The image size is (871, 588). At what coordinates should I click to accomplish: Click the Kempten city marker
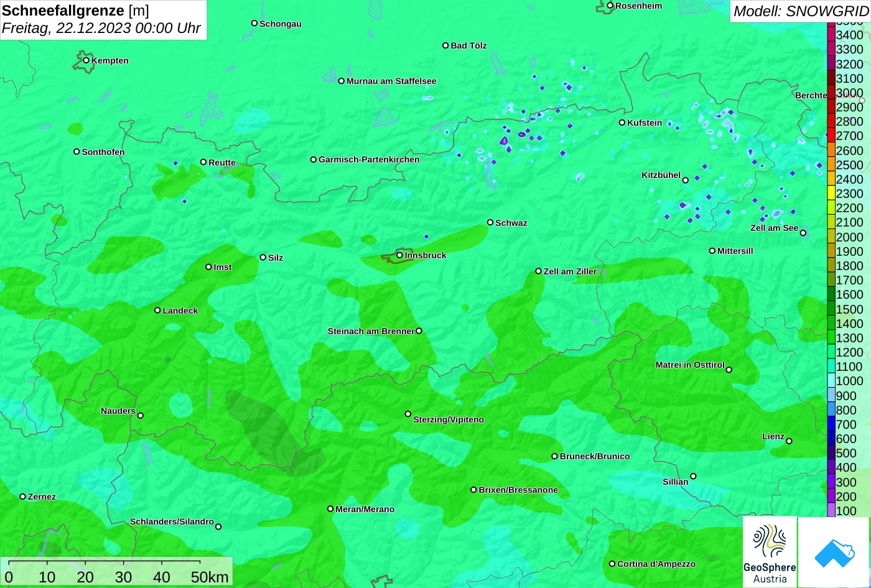click(x=86, y=60)
